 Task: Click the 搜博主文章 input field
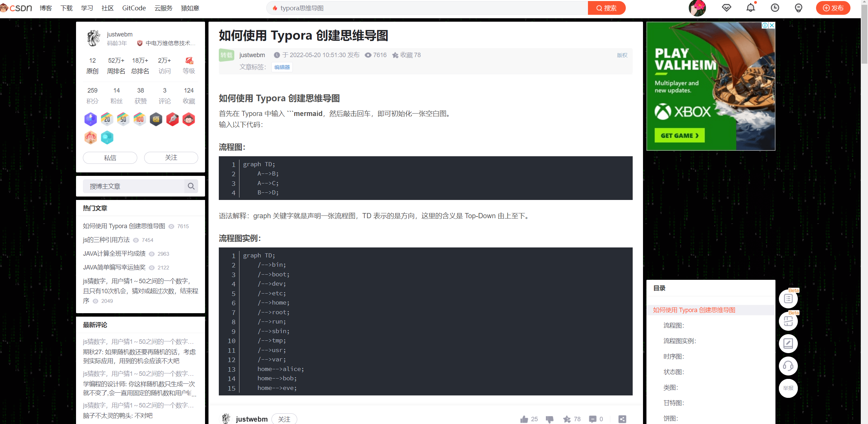(134, 186)
